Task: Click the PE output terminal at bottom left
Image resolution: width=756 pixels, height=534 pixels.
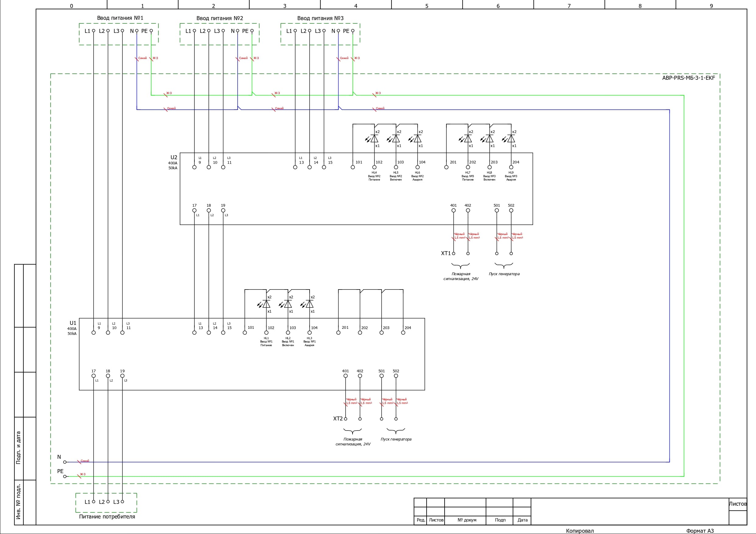Action: tap(65, 476)
